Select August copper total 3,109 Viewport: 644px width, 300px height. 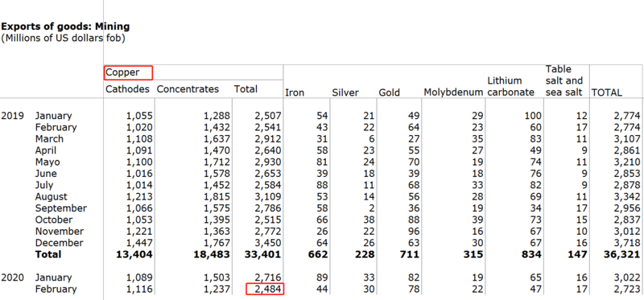[x=268, y=196]
